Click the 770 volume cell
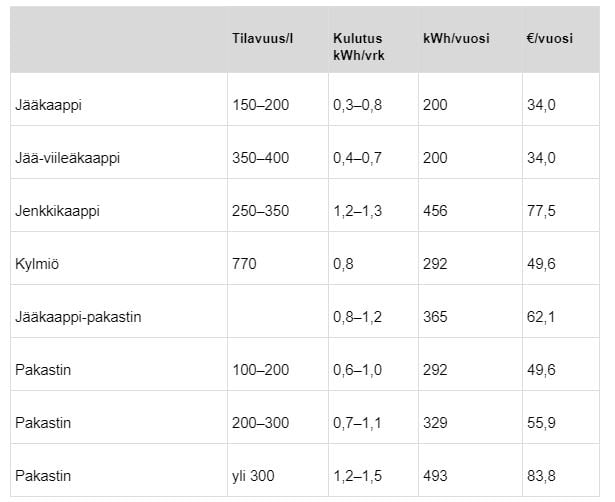Viewport: 615px width, 502px height. [x=244, y=264]
